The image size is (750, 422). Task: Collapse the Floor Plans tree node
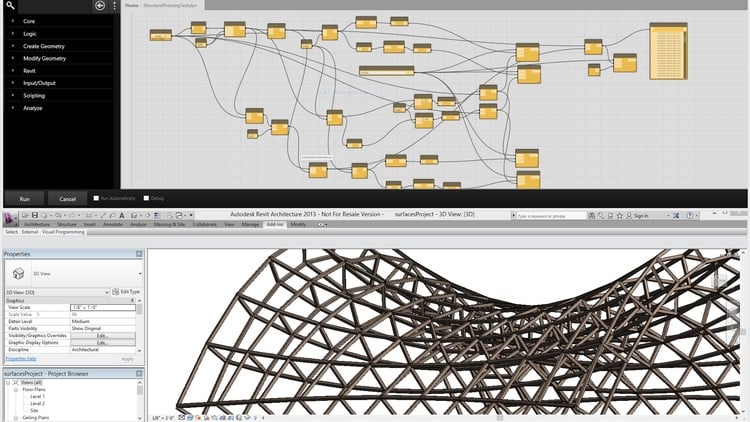click(x=16, y=389)
